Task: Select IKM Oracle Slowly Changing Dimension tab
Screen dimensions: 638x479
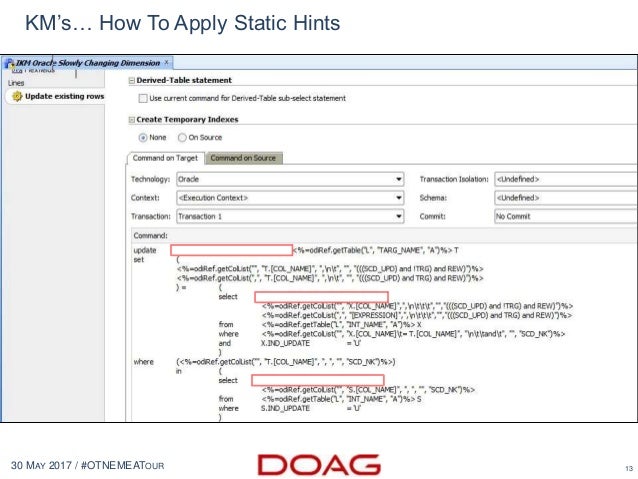Action: [87, 63]
